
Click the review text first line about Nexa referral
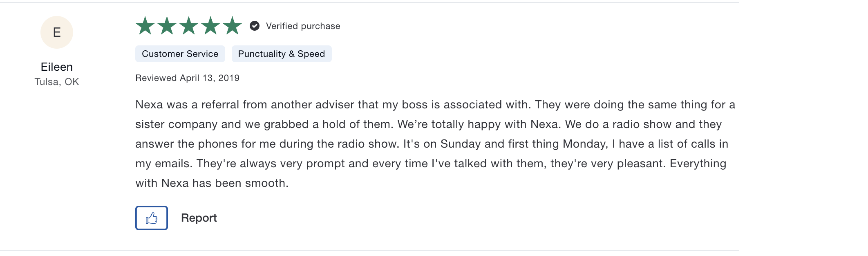pyautogui.click(x=435, y=105)
